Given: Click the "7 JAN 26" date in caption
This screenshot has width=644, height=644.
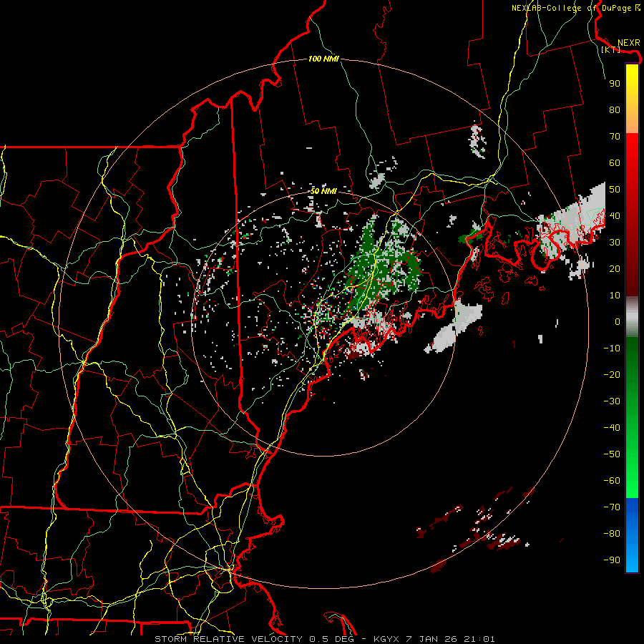Looking at the screenshot, I should coord(431,639).
